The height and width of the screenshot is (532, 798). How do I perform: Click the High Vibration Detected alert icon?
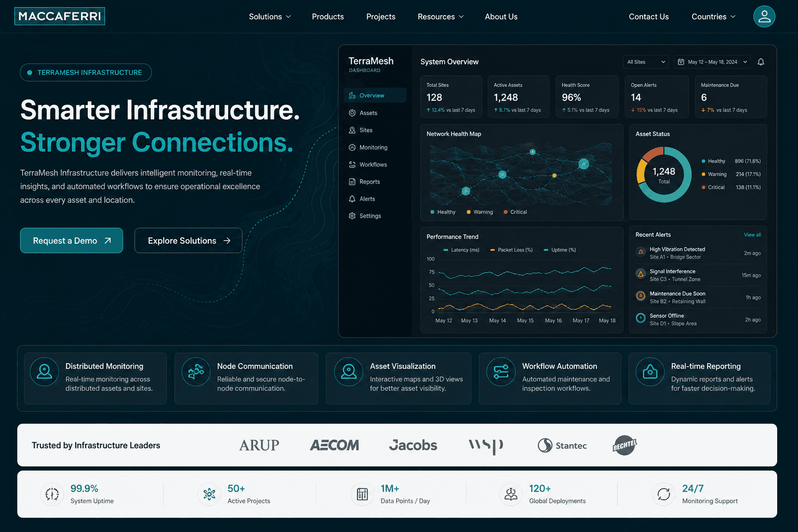pyautogui.click(x=641, y=252)
